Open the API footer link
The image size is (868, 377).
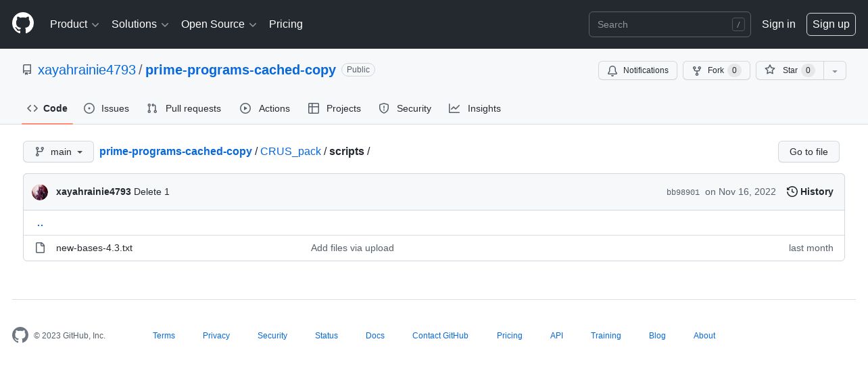coord(556,336)
